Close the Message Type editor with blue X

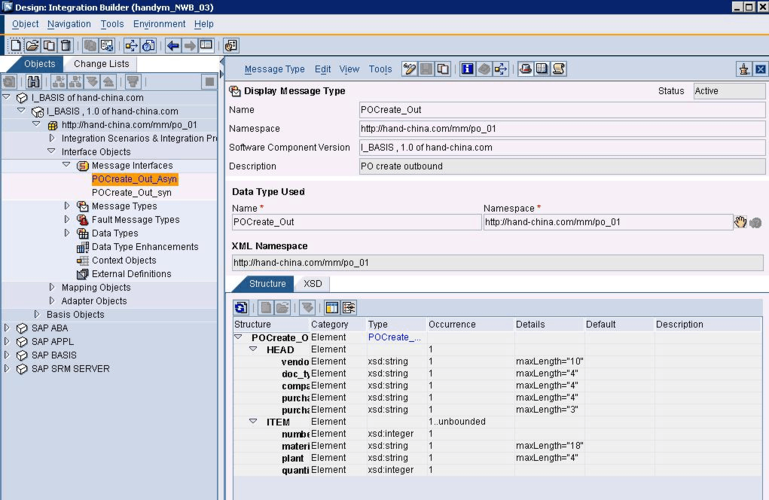tap(761, 69)
